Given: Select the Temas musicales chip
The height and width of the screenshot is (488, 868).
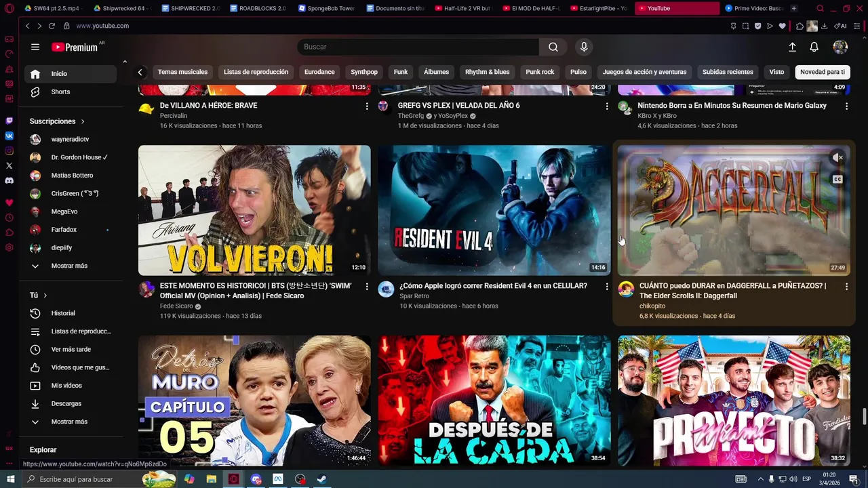Looking at the screenshot, I should click(x=182, y=72).
